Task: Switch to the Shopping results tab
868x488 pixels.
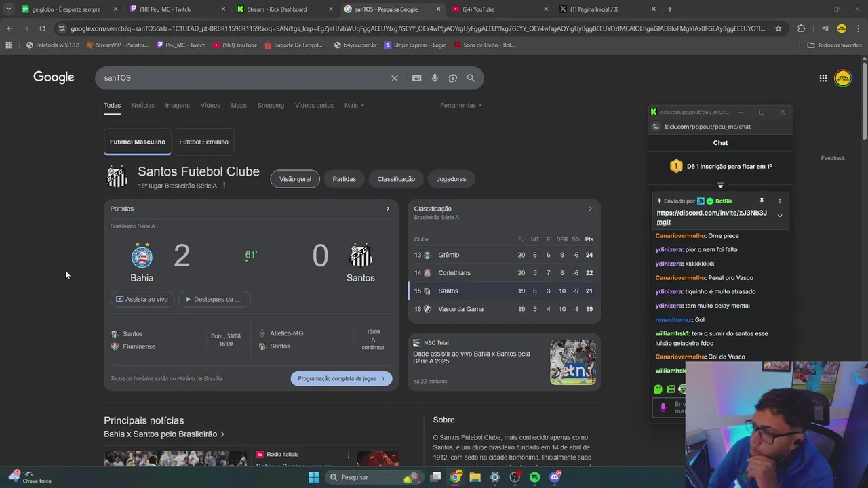Action: point(271,105)
